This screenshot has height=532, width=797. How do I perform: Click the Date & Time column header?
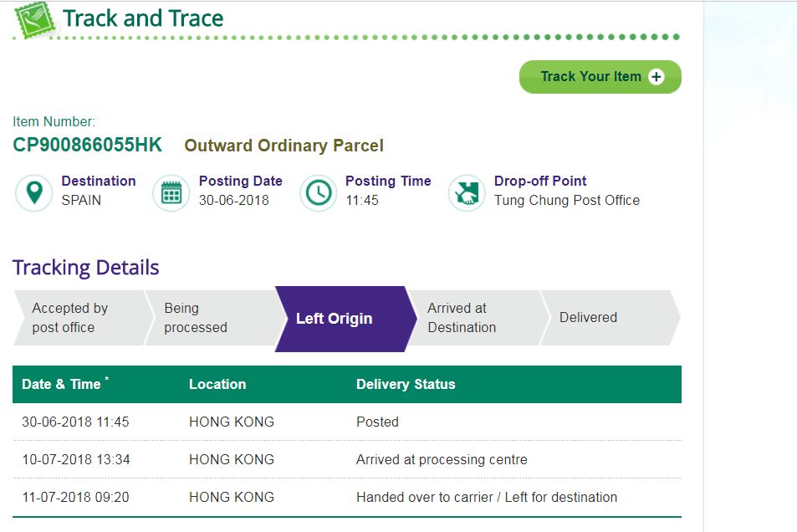tap(62, 384)
